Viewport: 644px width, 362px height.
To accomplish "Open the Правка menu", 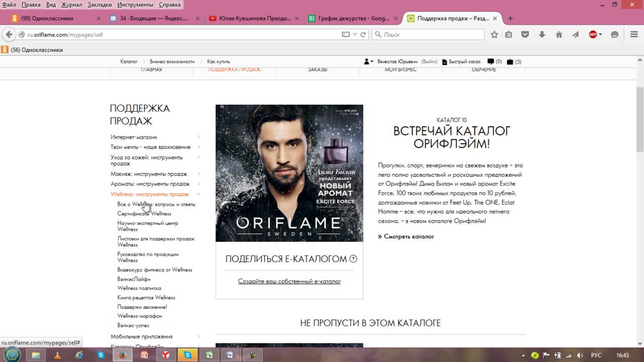I will click(31, 5).
